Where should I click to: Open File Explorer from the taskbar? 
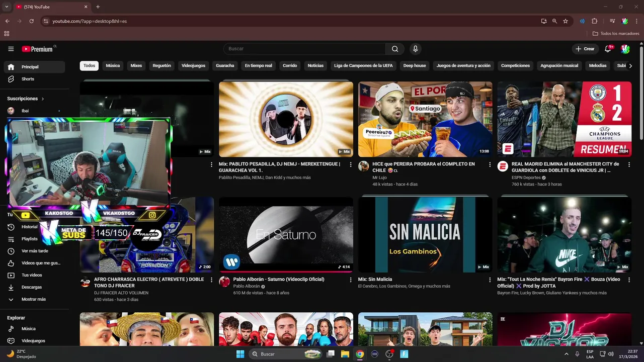pos(345,354)
